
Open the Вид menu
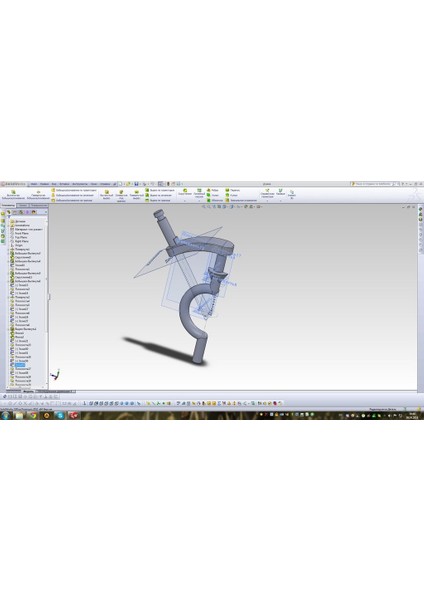click(54, 184)
